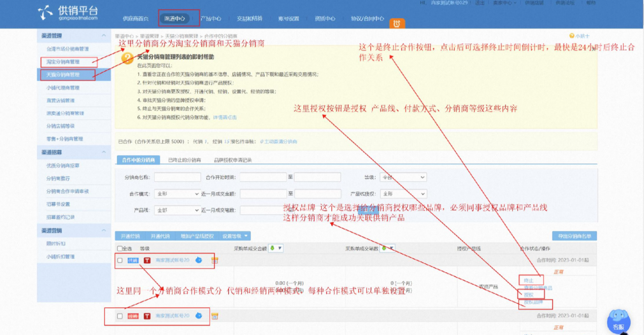The height and width of the screenshot is (335, 644).
Task: Click the shop icon in 代销 distributor row
Action: point(215,260)
